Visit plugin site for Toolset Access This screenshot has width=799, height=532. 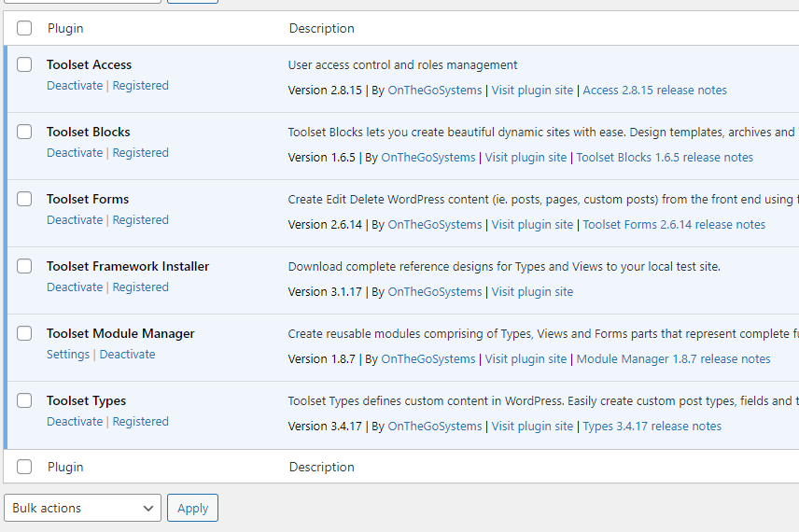click(532, 91)
